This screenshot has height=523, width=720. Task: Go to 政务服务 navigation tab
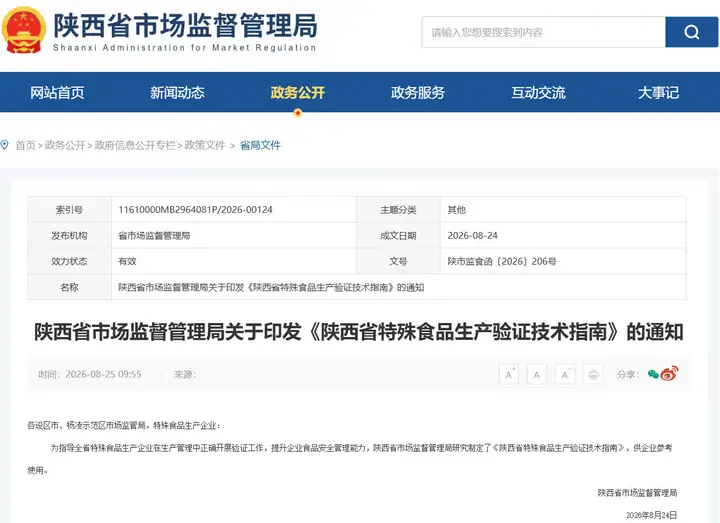418,93
